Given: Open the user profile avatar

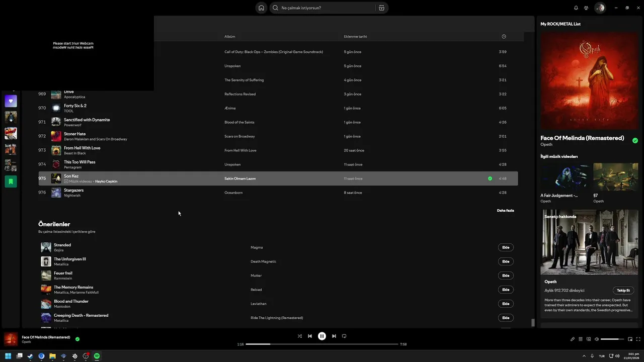Looking at the screenshot, I should (x=600, y=8).
